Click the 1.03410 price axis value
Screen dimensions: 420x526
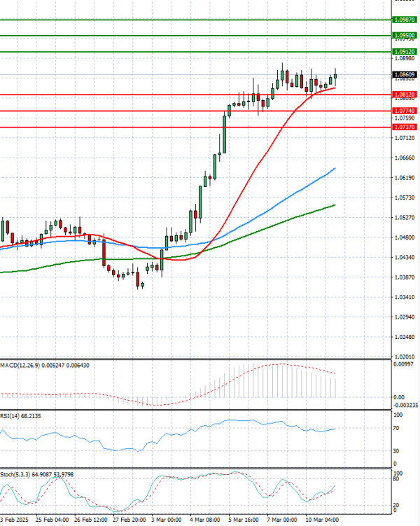[405, 297]
